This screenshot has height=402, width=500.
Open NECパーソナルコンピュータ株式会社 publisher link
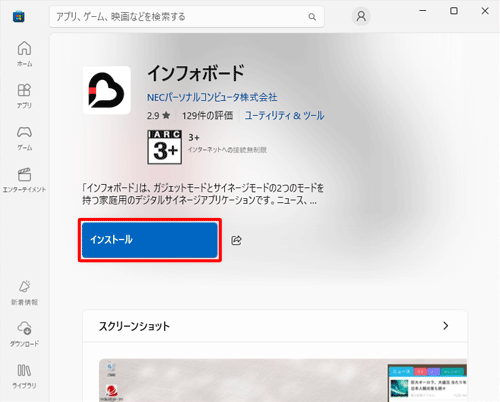(x=212, y=97)
